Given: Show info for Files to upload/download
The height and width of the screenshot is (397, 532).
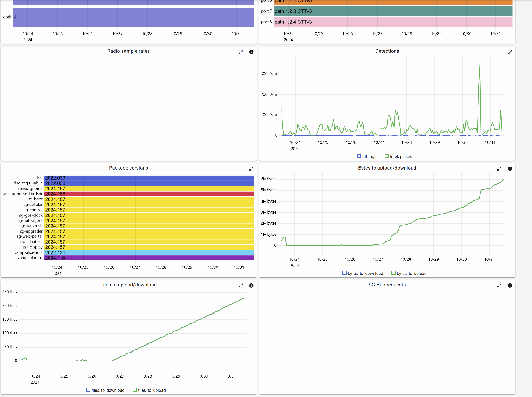Looking at the screenshot, I should tap(251, 286).
